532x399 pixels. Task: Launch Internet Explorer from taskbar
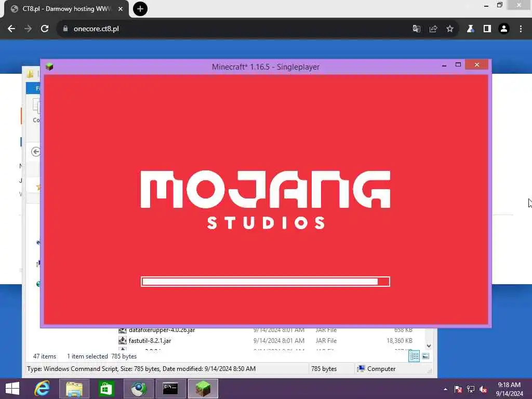coord(43,389)
